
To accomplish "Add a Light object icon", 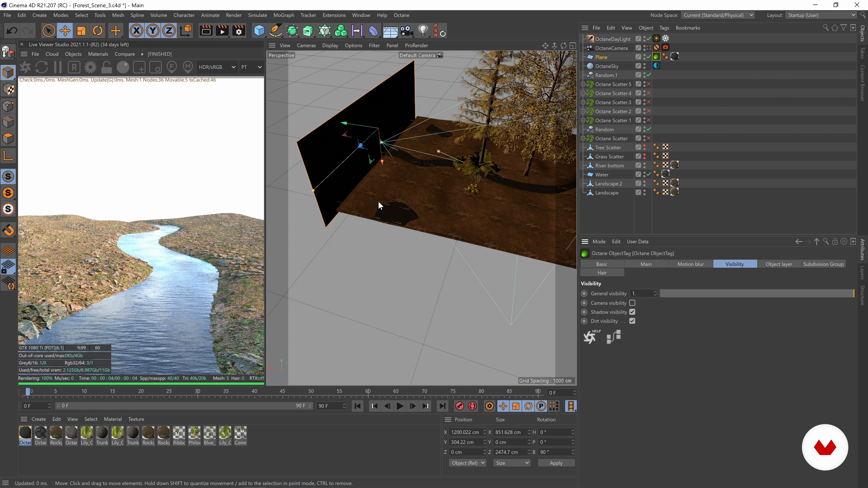I will pos(423,31).
